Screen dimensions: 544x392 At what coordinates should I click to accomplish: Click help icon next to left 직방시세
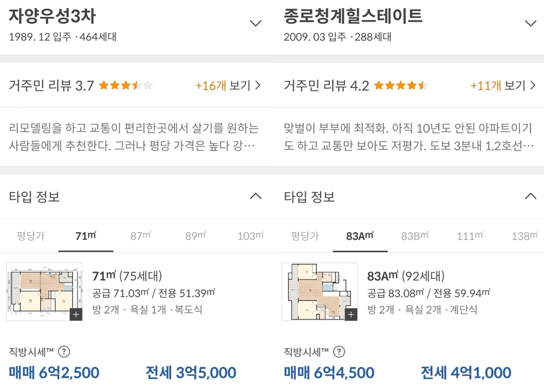(64, 351)
